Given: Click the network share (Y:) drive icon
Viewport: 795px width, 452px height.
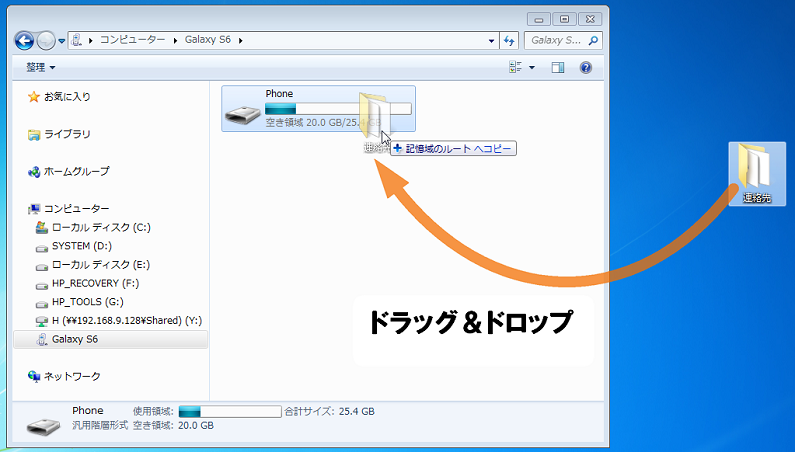Looking at the screenshot, I should (42, 322).
